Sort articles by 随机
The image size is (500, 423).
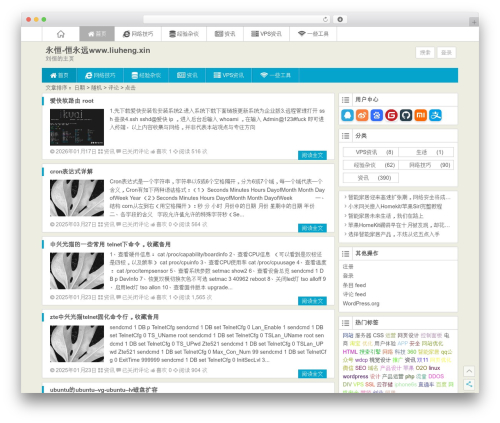pos(96,88)
